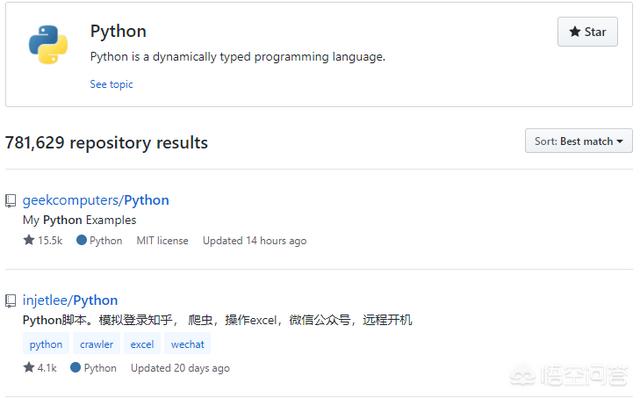Click the Sort dropdown caret arrow
The width and height of the screenshot is (640, 398).
pos(620,141)
